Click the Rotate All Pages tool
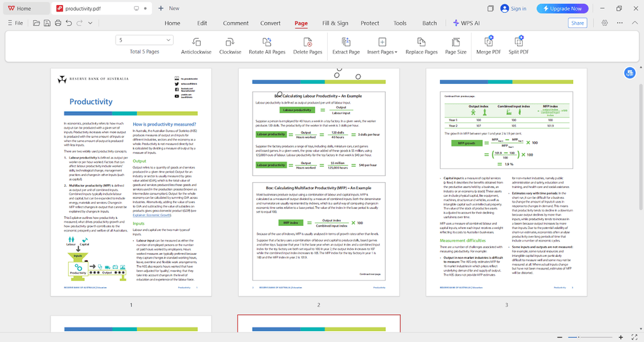644x342 pixels. click(266, 45)
